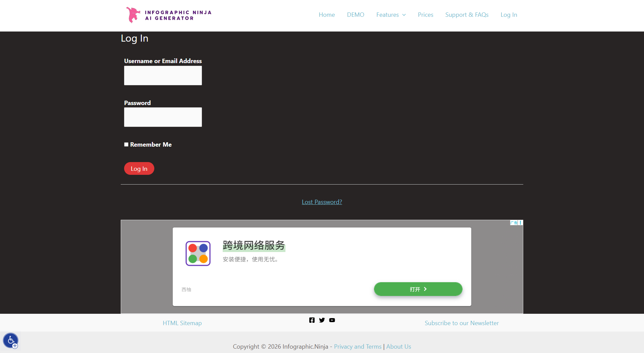Open the Privacy and Terms link
The width and height of the screenshot is (644, 353).
pyautogui.click(x=358, y=347)
